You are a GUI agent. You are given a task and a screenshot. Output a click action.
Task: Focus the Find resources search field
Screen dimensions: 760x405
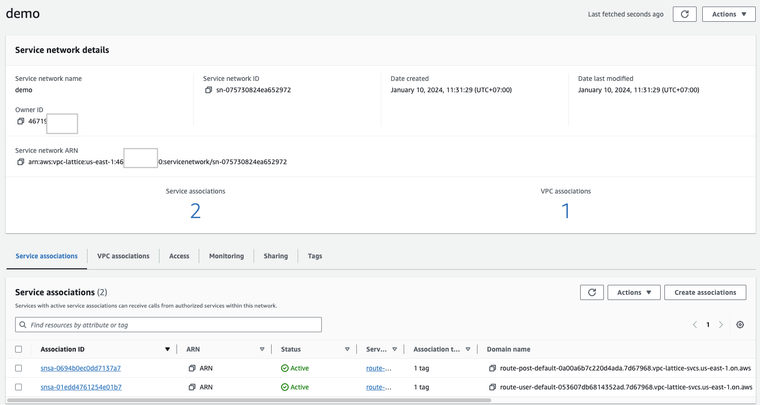point(168,325)
